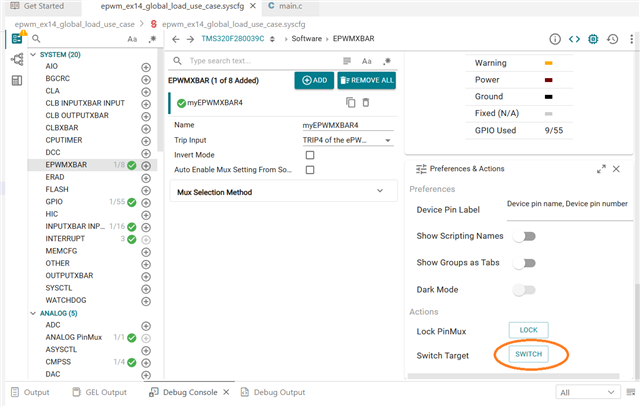Show the info icon panel
Viewport: 640px width, 407px height.
coord(555,39)
